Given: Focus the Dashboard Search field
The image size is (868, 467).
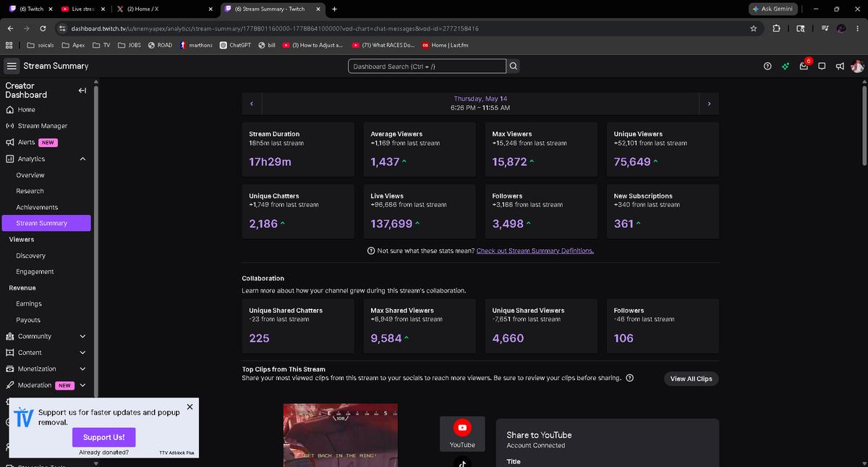Looking at the screenshot, I should click(x=427, y=66).
